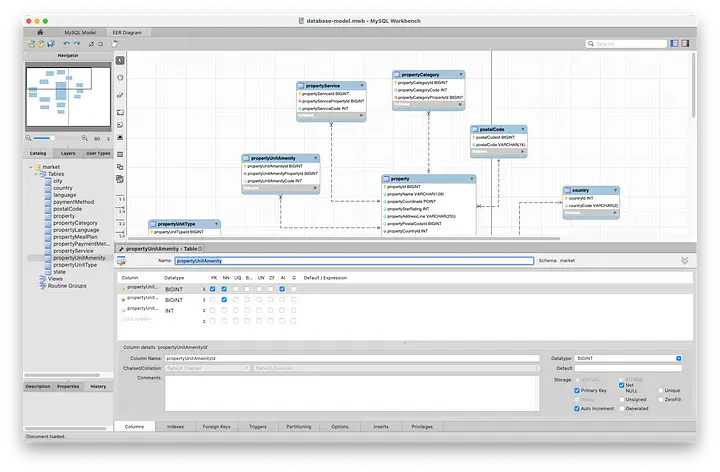Viewport: 720px width, 472px height.
Task: Open the Indexes editor tab
Action: pyautogui.click(x=175, y=427)
